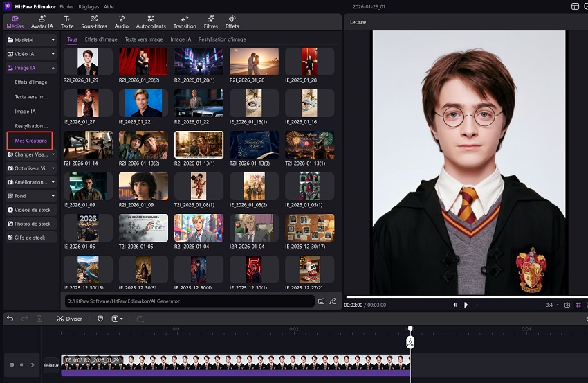
Task: Click the AI Generator path field
Action: coord(190,301)
